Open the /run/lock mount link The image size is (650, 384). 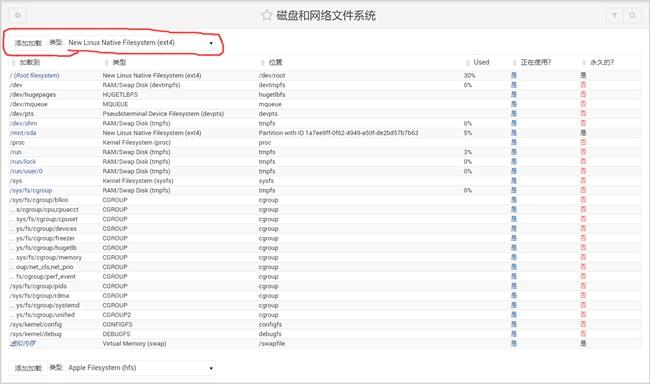pyautogui.click(x=23, y=161)
